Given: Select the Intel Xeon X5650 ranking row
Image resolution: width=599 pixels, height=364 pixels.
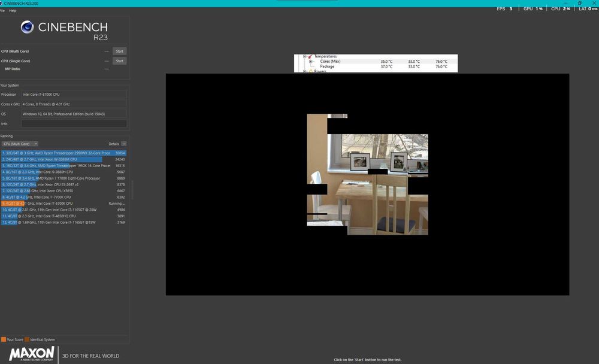Looking at the screenshot, I should tap(63, 190).
